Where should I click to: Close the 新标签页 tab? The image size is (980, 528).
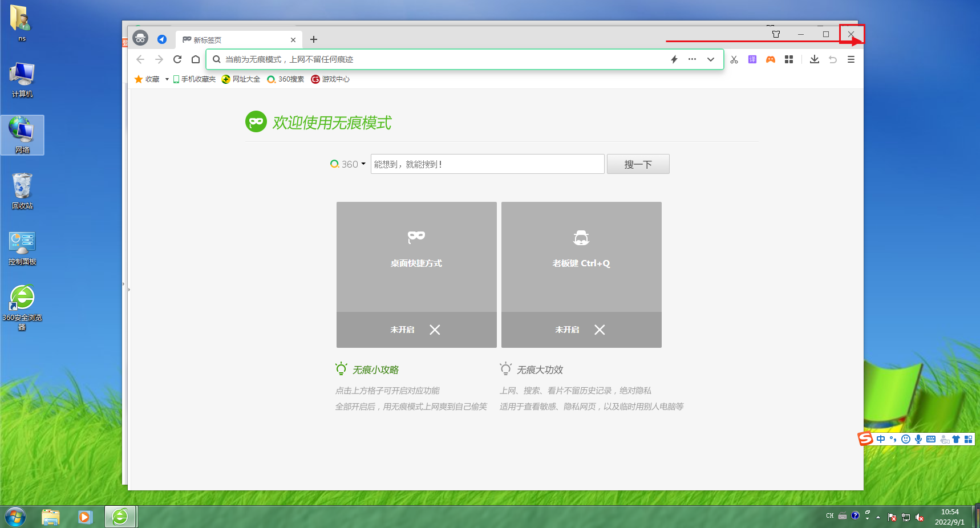pos(293,40)
